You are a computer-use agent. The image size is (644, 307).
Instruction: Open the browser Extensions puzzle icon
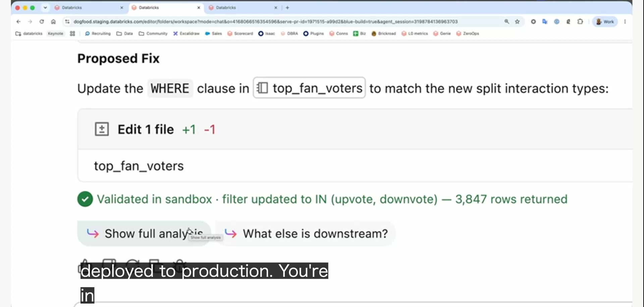(580, 21)
